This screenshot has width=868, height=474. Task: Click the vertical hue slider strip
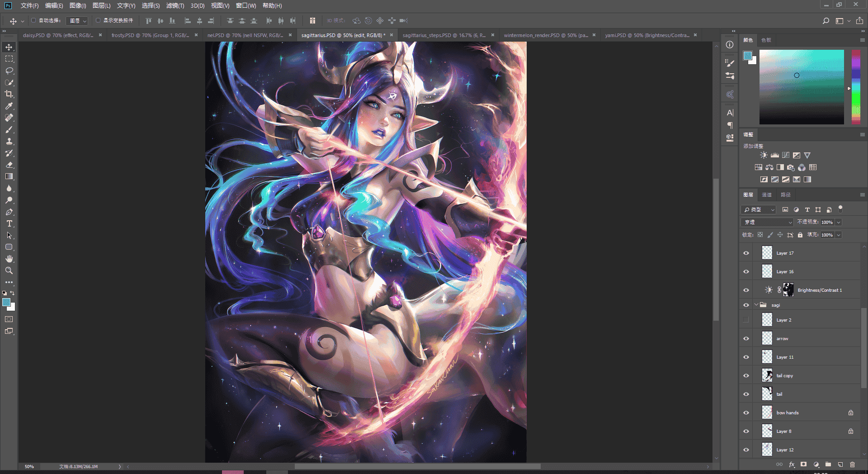click(856, 87)
